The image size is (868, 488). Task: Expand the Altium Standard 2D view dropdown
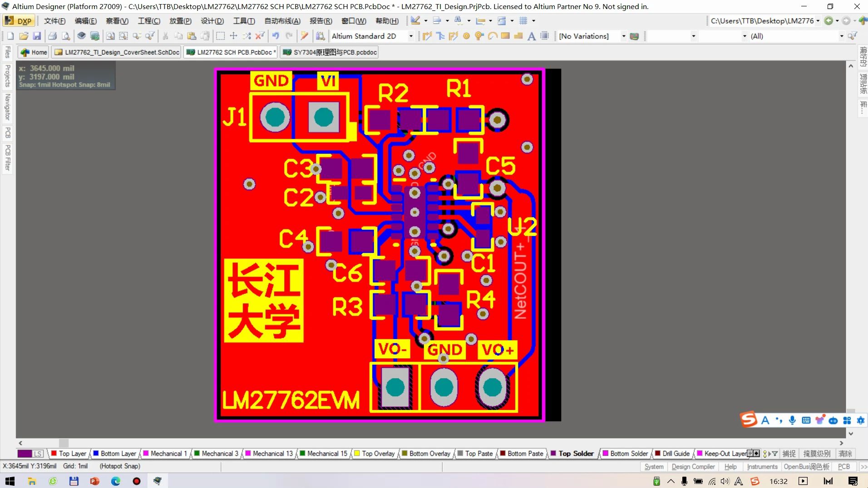click(411, 36)
